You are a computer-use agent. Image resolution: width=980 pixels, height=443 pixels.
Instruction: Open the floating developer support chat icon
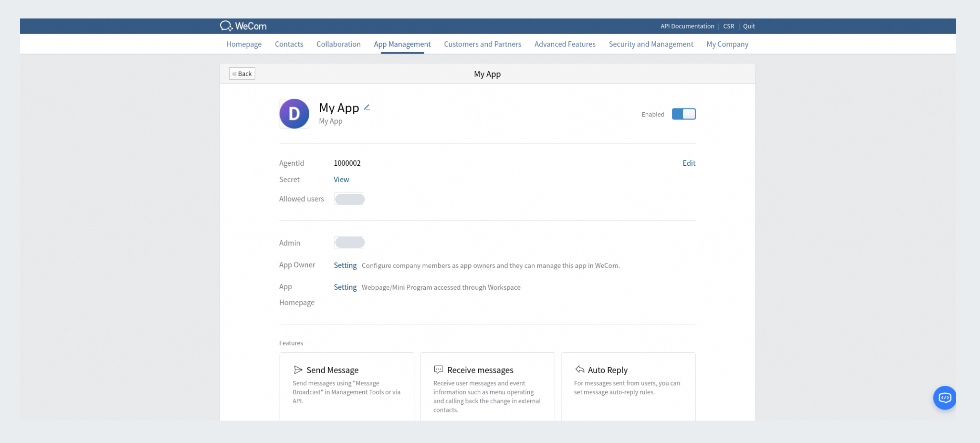click(x=944, y=398)
